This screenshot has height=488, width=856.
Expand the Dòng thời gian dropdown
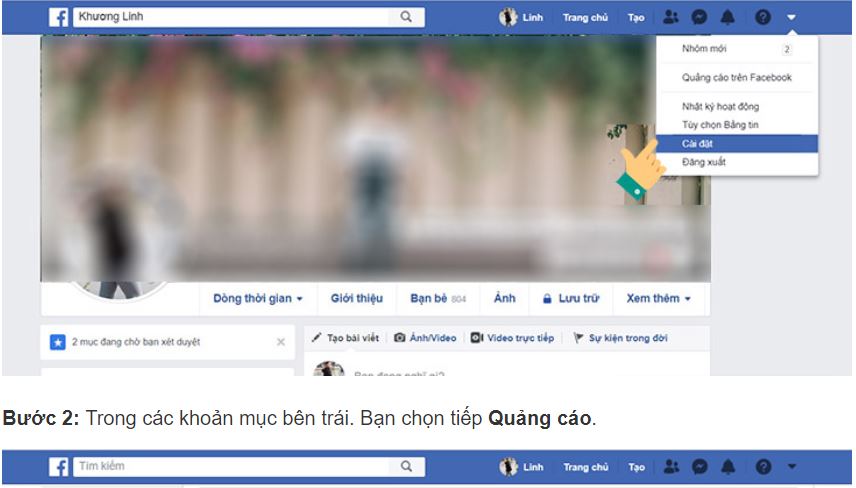pos(258,299)
